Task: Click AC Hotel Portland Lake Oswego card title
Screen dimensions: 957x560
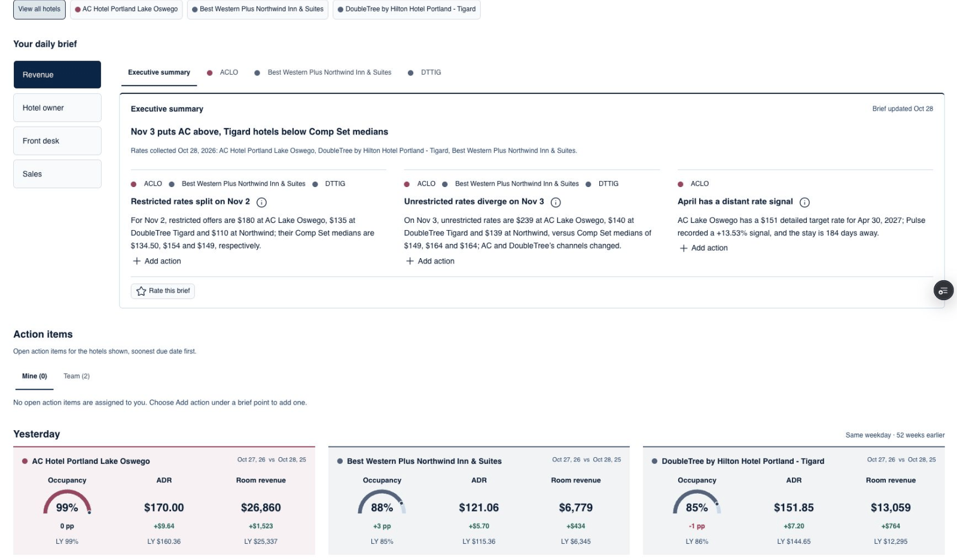Action: [91, 461]
